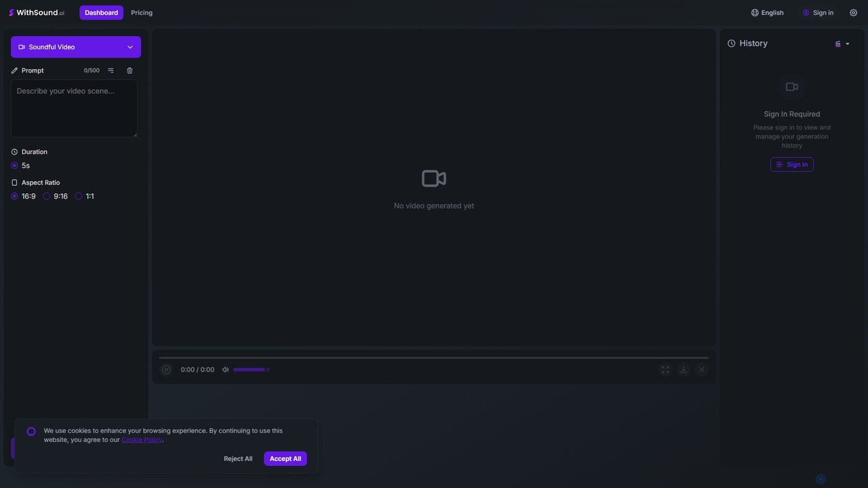Click the 0:00 / 0:00 time display
This screenshot has height=488, width=868.
197,369
